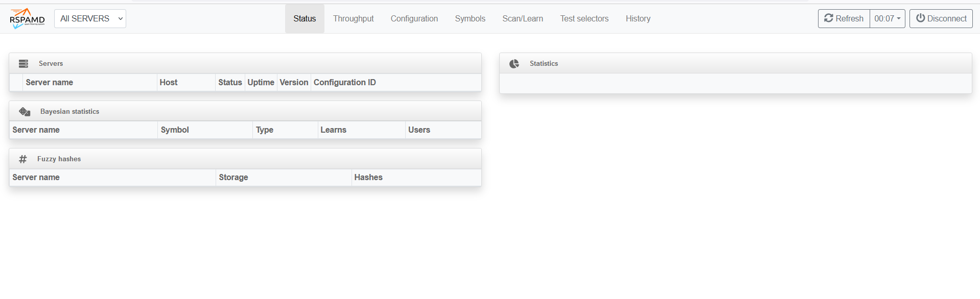
Task: Click the Hashes column header
Action: click(368, 178)
